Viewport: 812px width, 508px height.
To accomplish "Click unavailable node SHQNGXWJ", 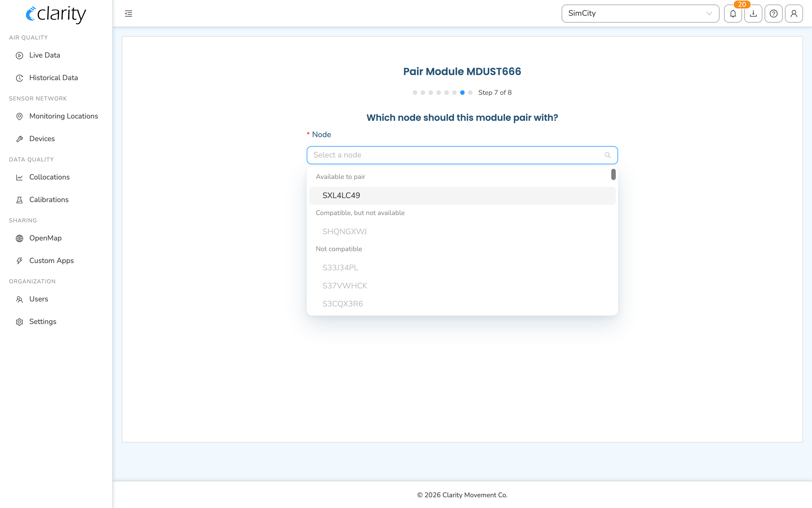I will [x=462, y=232].
